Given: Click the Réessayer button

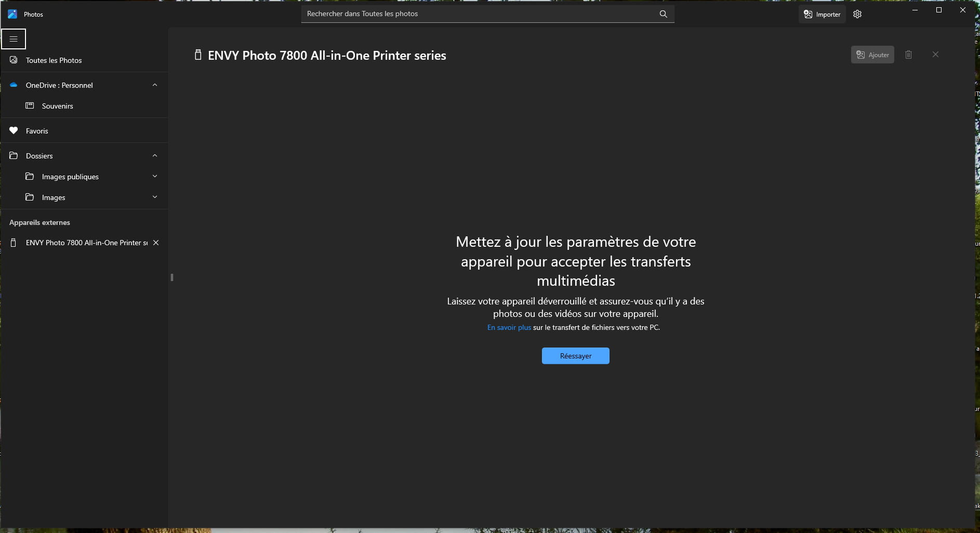Looking at the screenshot, I should (576, 356).
